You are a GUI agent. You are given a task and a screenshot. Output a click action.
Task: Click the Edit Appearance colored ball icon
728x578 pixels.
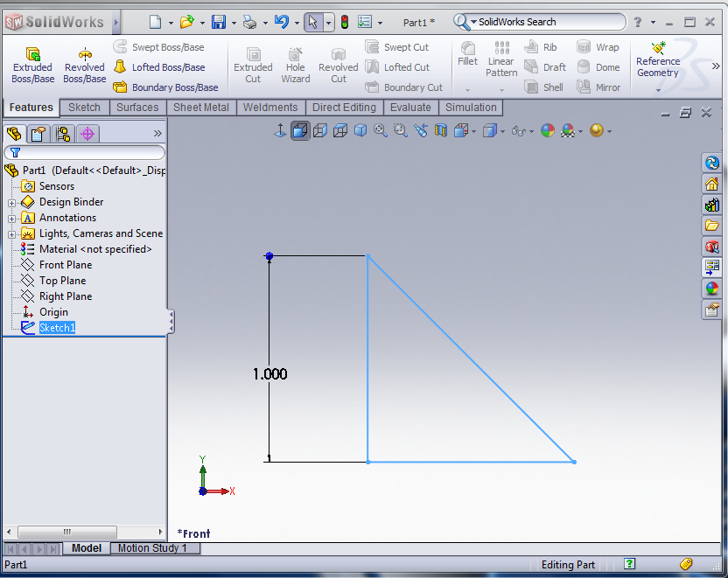tap(548, 130)
